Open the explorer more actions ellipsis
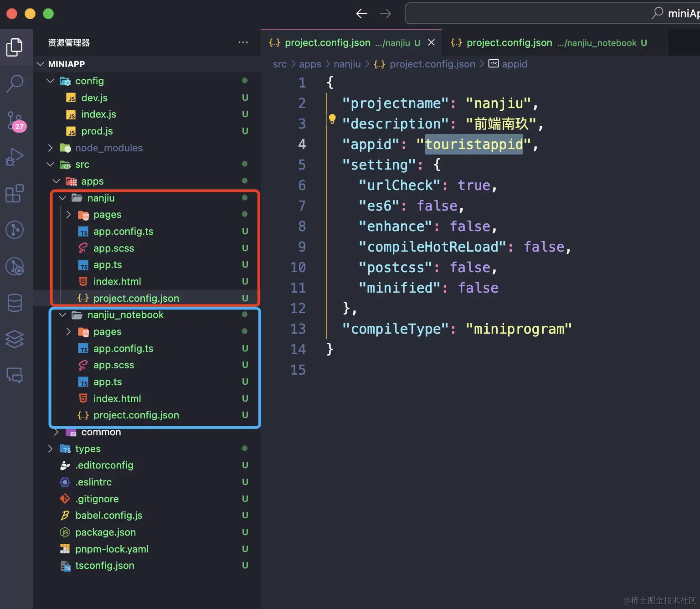700x609 pixels. tap(243, 42)
